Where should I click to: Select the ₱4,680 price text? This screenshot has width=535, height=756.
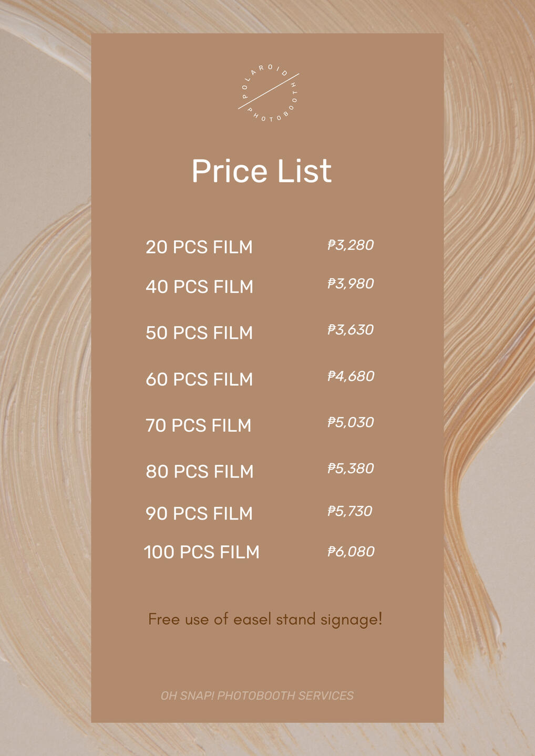point(351,376)
